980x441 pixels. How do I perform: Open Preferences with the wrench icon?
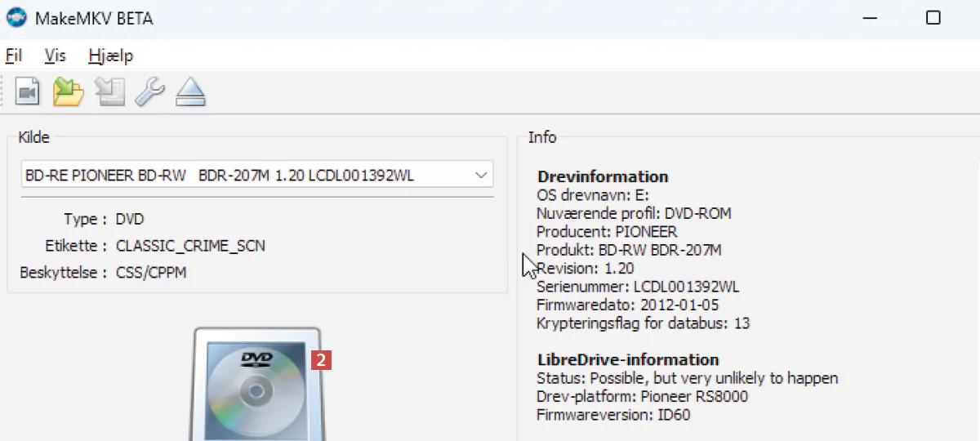(149, 91)
